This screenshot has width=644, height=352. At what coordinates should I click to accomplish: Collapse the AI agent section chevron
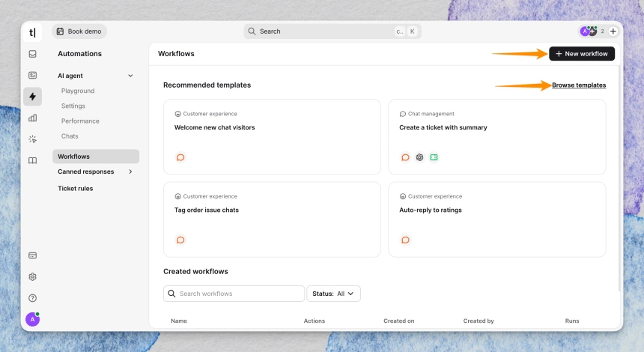point(130,76)
